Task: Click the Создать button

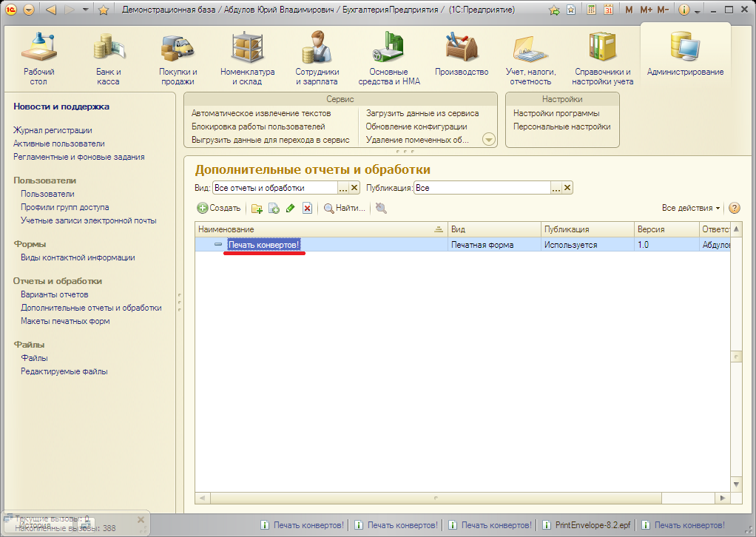Action: (219, 209)
